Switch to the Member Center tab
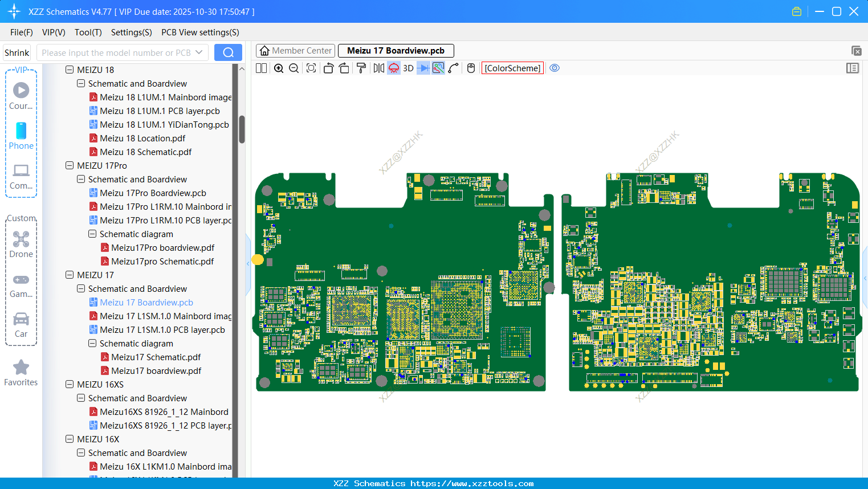The width and height of the screenshot is (868, 489). click(x=295, y=51)
